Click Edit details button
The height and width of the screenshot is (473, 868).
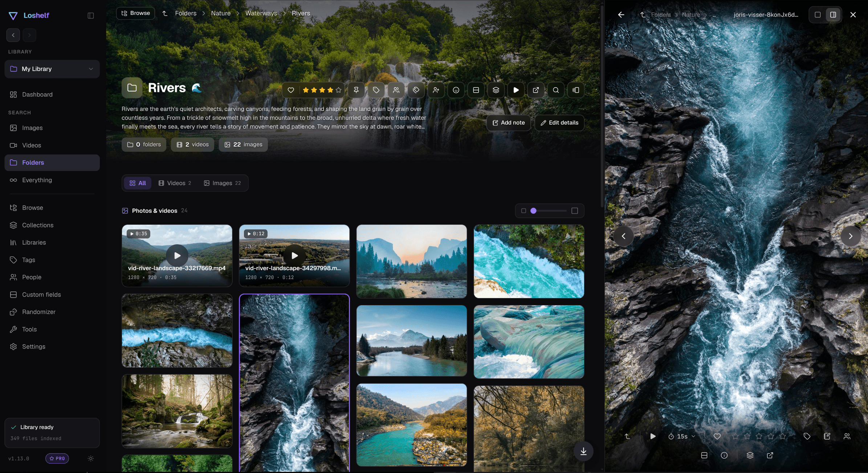pos(559,123)
